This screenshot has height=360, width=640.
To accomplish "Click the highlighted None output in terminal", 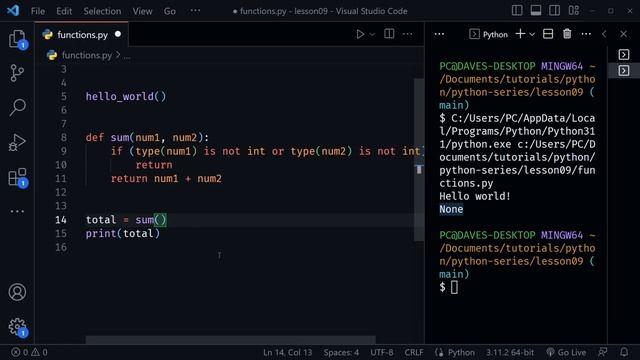I will tap(451, 209).
